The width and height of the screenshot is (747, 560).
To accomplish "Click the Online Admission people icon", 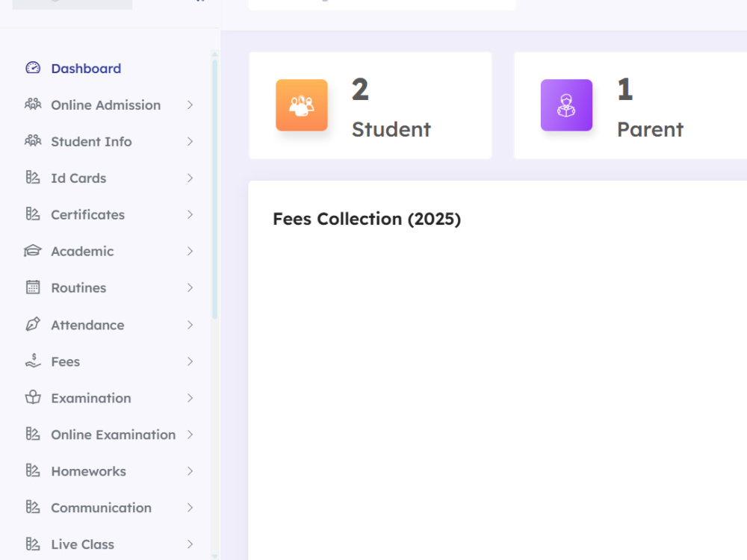I will 33,105.
